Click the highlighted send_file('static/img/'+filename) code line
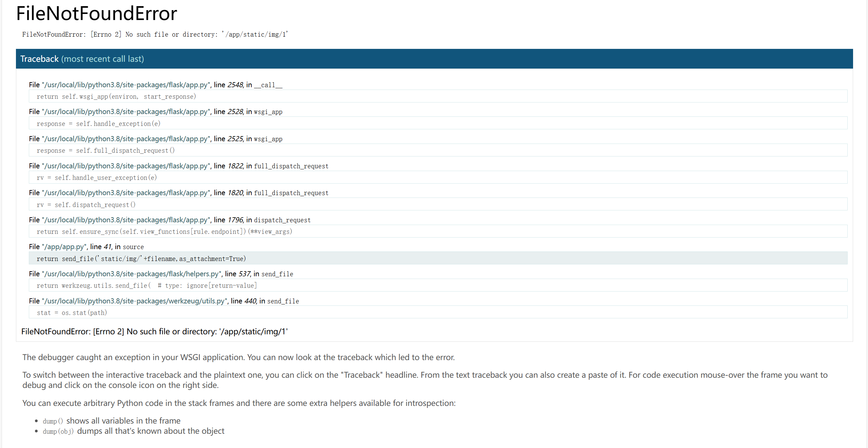This screenshot has height=448, width=868. coord(141,259)
